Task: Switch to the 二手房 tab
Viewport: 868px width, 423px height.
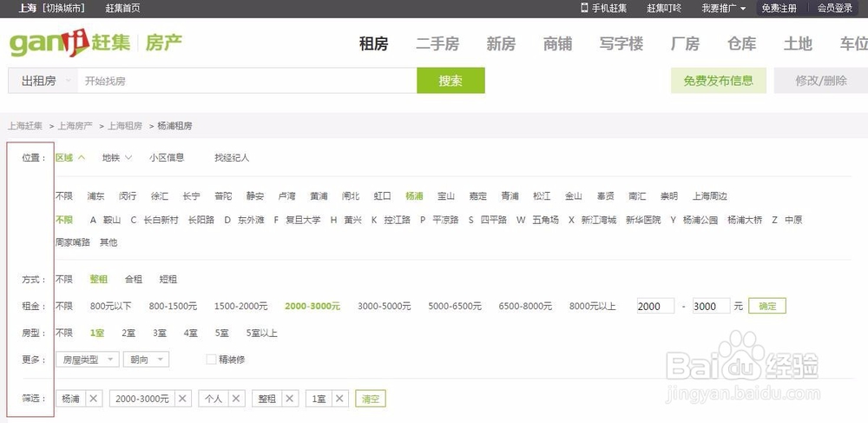Action: click(437, 43)
